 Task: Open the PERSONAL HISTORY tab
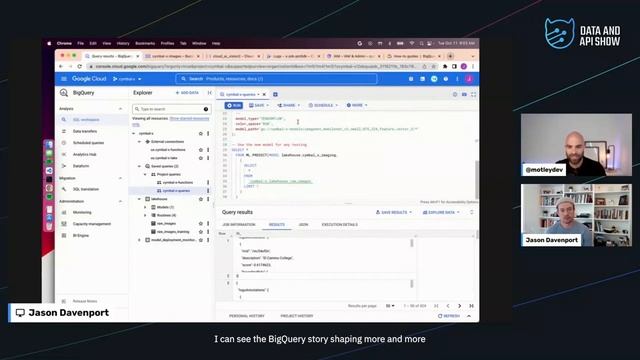[x=247, y=316]
